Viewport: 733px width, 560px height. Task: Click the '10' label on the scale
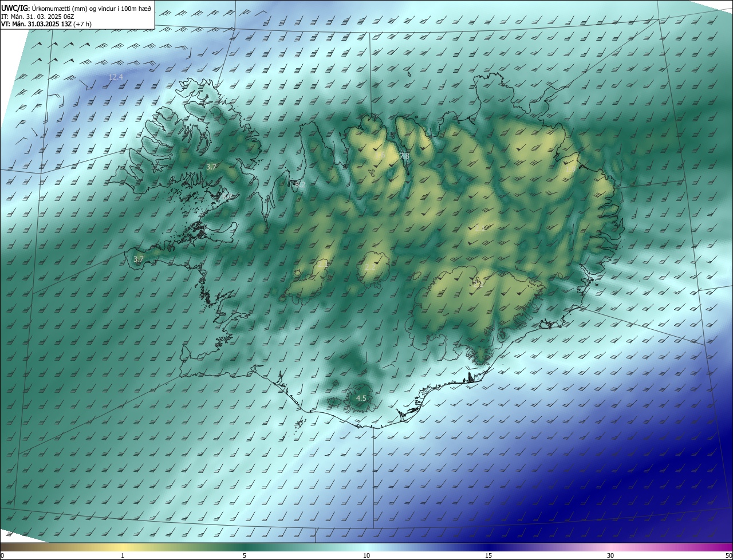pos(366,555)
